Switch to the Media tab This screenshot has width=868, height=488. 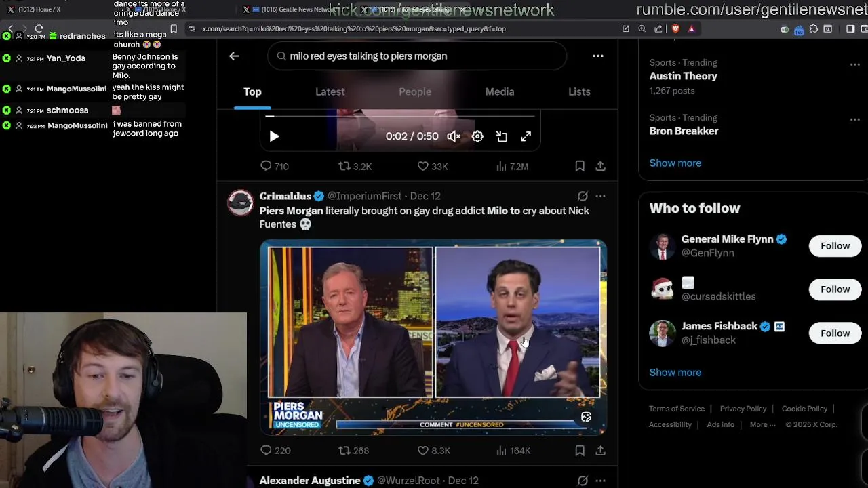point(500,91)
